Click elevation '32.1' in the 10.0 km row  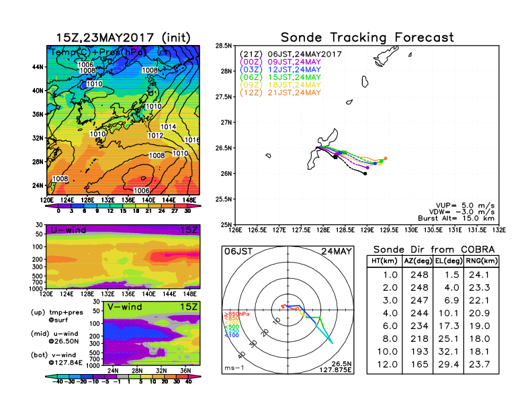pyautogui.click(x=449, y=352)
